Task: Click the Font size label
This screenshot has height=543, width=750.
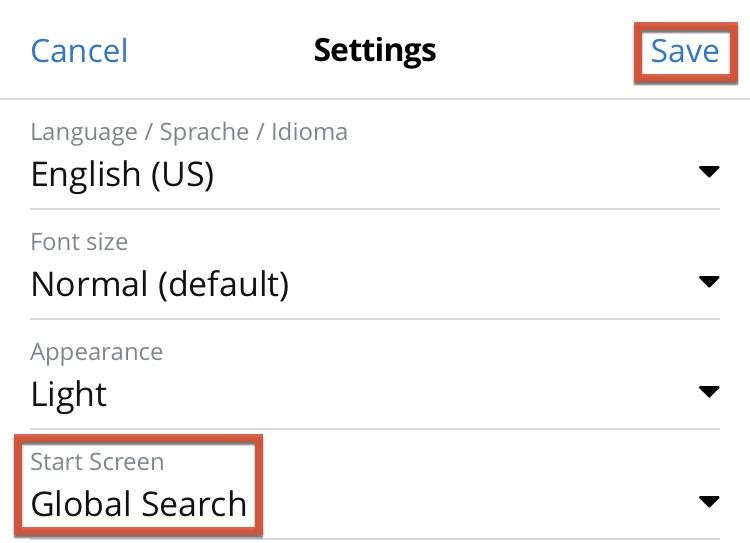Action: (79, 242)
